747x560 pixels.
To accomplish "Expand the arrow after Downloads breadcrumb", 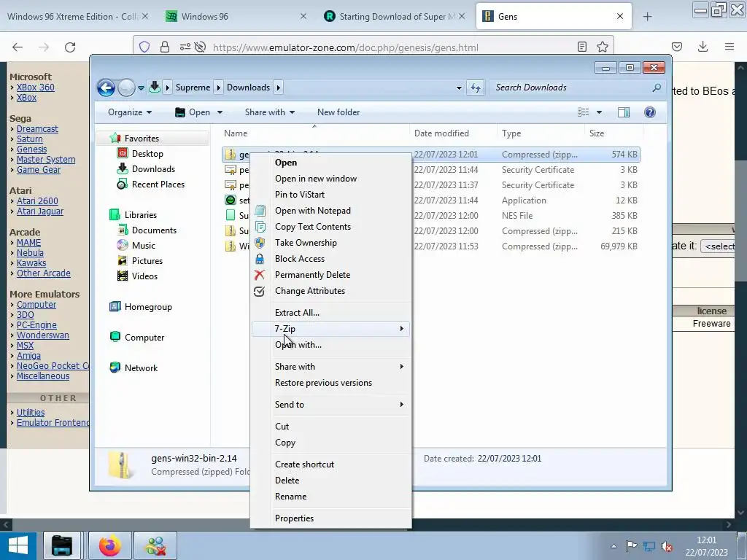I will pyautogui.click(x=278, y=87).
